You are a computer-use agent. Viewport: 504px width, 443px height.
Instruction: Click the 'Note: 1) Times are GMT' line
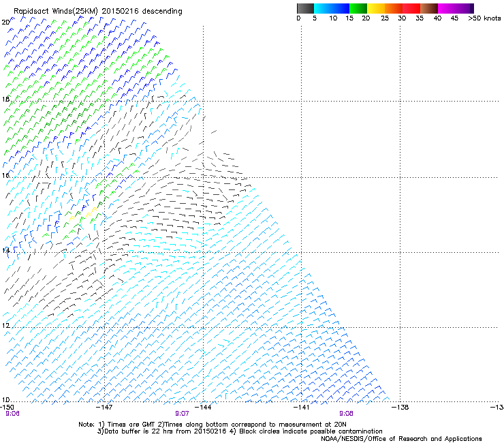tap(212, 425)
